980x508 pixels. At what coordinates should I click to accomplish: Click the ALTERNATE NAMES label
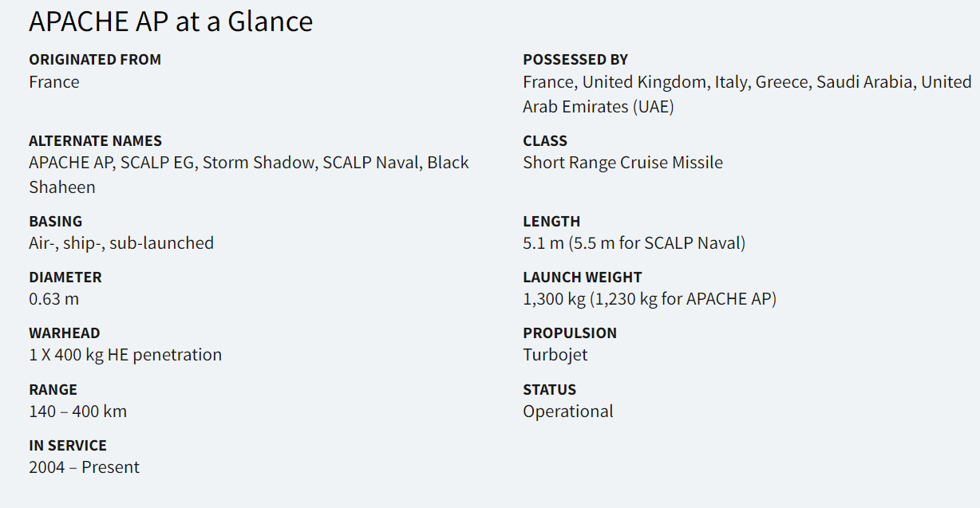95,141
